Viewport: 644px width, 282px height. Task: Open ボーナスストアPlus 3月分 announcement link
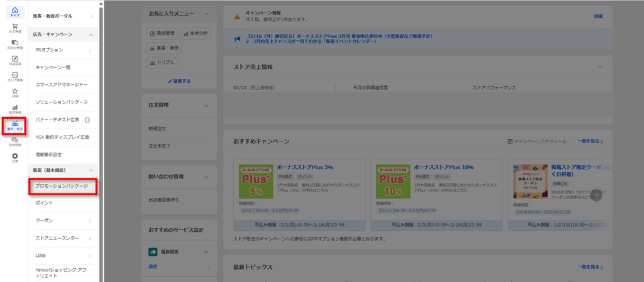pyautogui.click(x=340, y=36)
